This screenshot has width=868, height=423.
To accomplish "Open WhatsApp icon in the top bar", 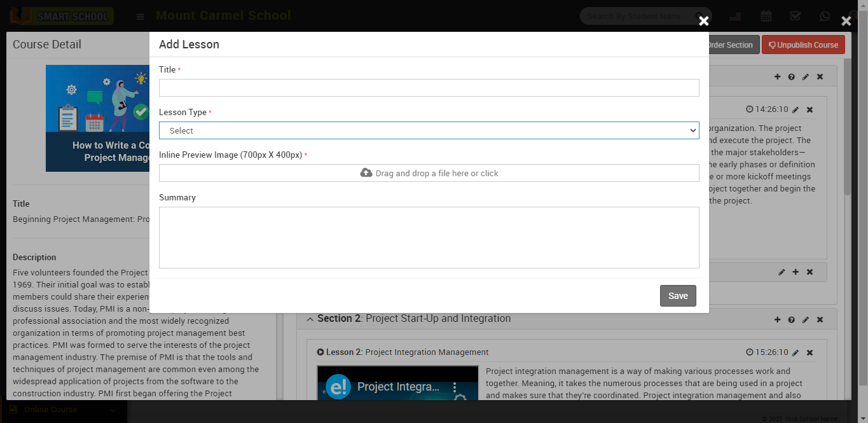I will (825, 17).
